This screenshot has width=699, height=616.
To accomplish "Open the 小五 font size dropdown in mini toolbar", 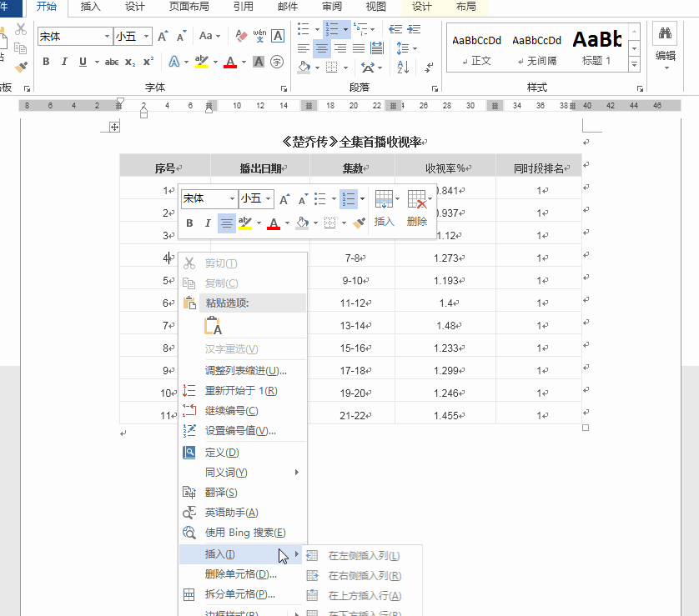I will click(268, 199).
